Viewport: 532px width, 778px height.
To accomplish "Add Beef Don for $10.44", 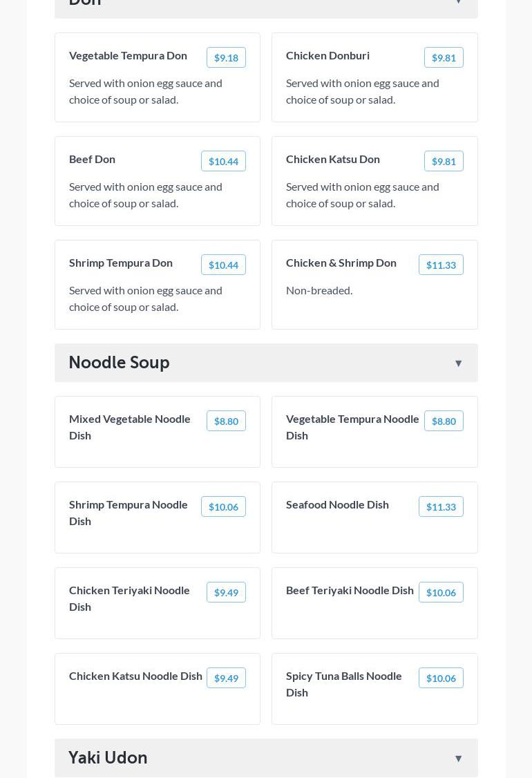I will pyautogui.click(x=223, y=162).
